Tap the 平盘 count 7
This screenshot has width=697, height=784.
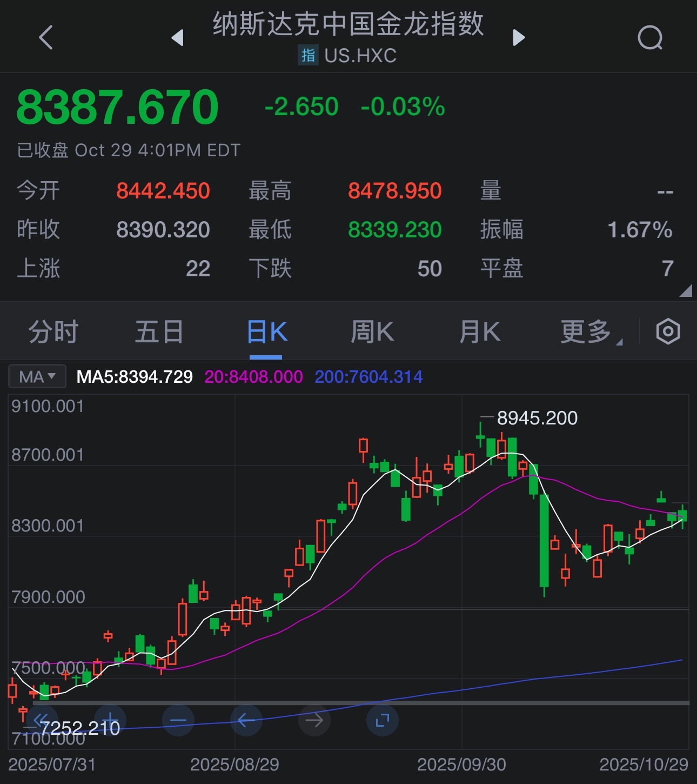[x=667, y=269]
